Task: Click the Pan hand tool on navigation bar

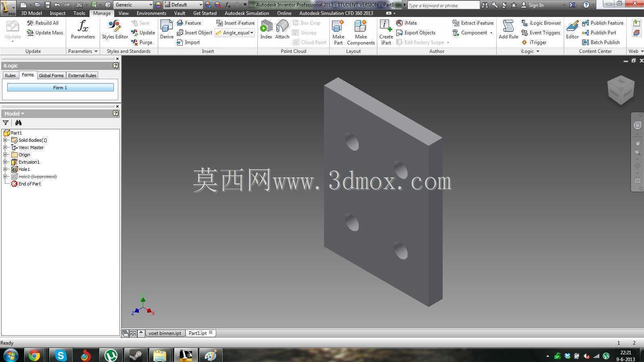Action: [638, 142]
